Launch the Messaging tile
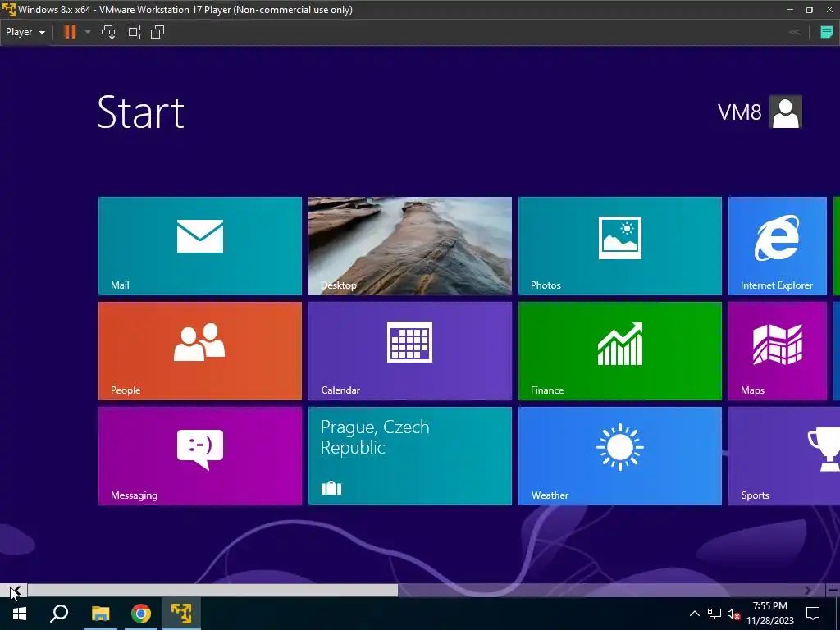Screen dimensions: 840x630 (x=200, y=456)
